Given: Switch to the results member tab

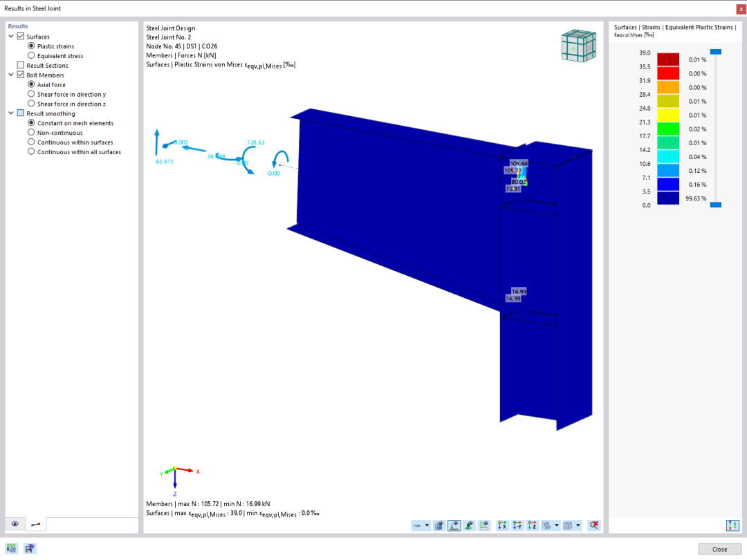Looking at the screenshot, I should tap(36, 524).
